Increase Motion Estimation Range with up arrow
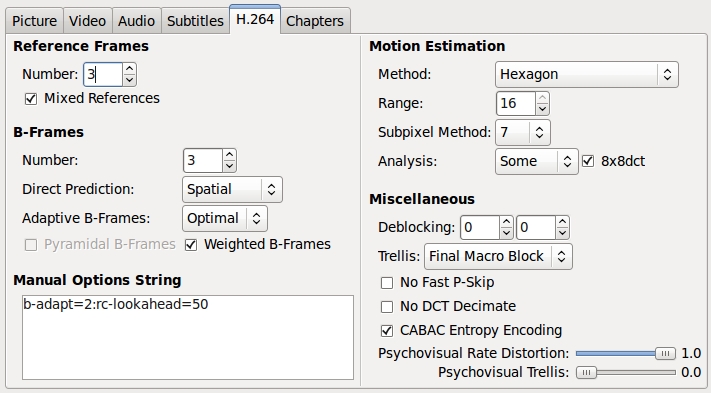 coord(542,98)
